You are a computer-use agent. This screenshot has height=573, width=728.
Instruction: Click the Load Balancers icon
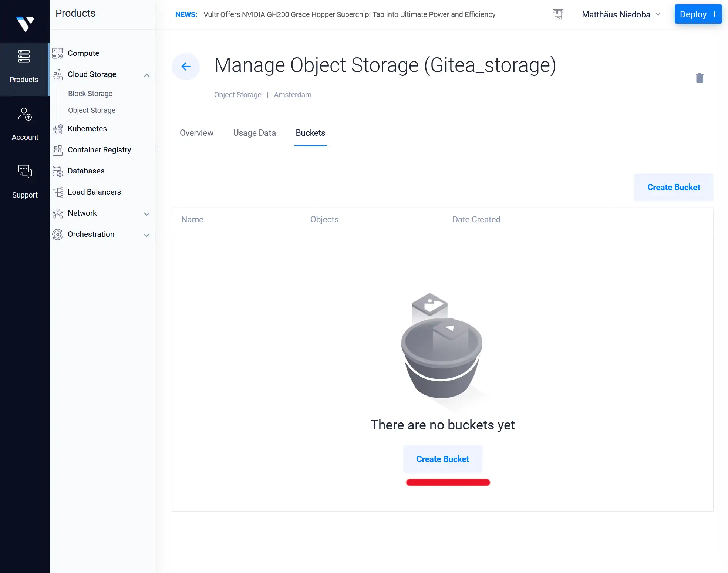tap(58, 192)
